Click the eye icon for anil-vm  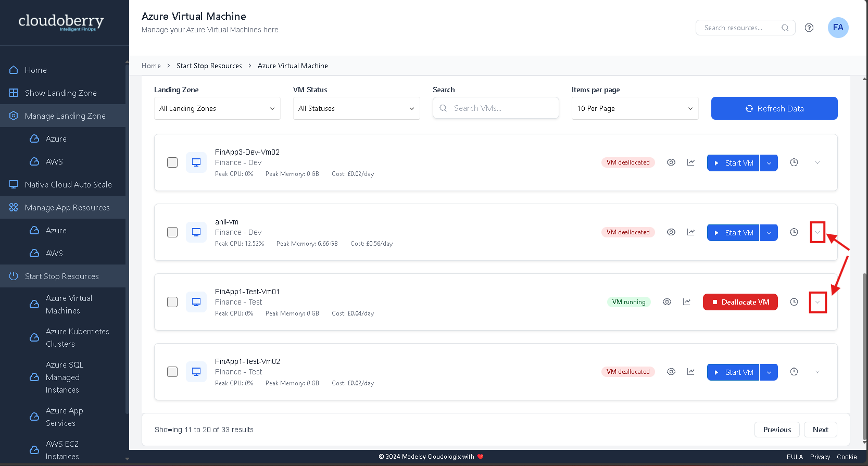(671, 232)
